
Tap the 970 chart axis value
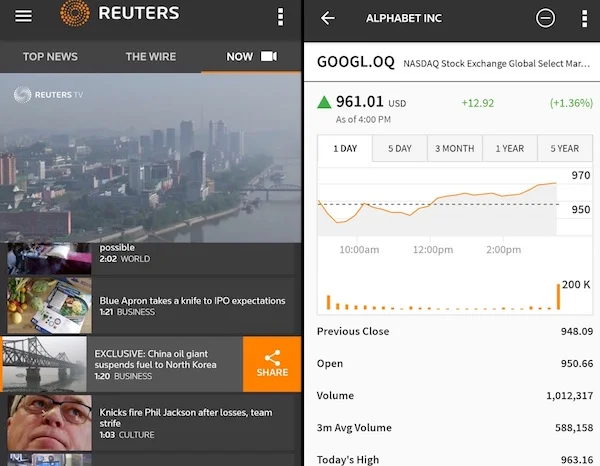581,175
